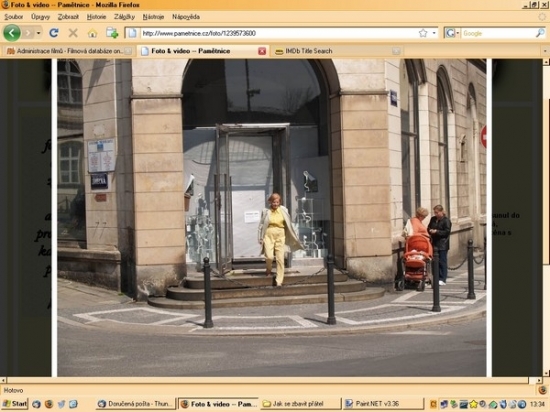Click the Stop loading X button
Screen dimensions: 550x412
pos(73,33)
